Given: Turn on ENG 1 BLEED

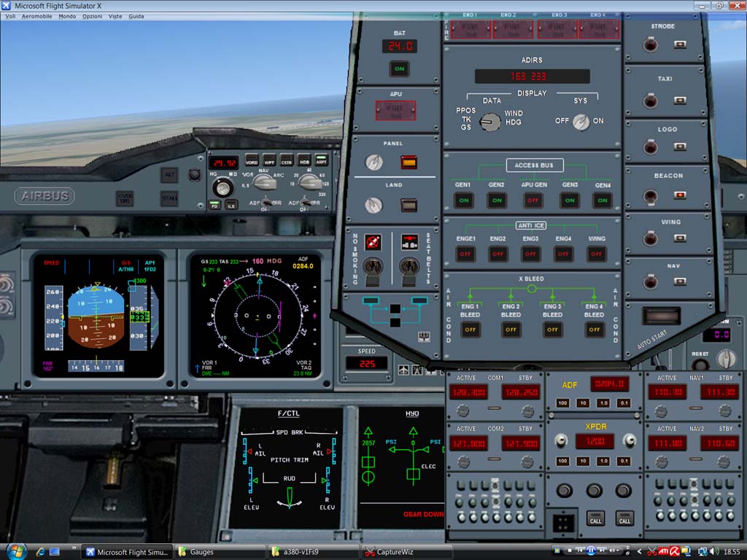Looking at the screenshot, I should coord(471,330).
